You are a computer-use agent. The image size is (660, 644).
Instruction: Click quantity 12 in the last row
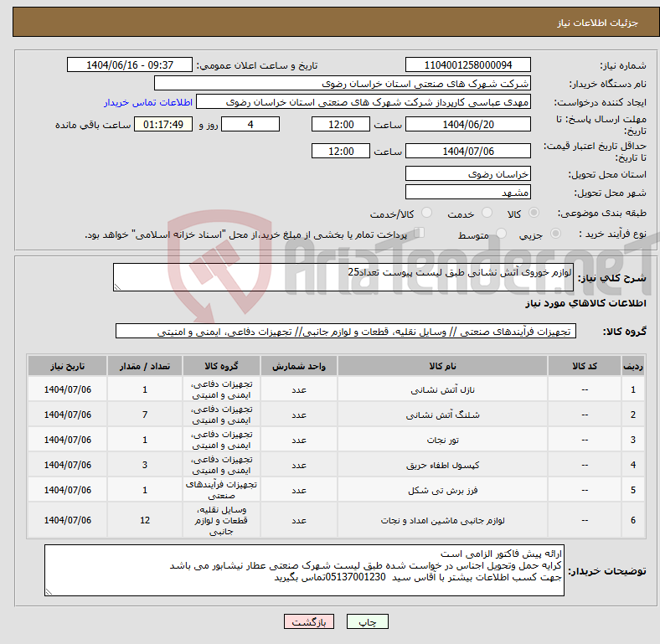145,521
